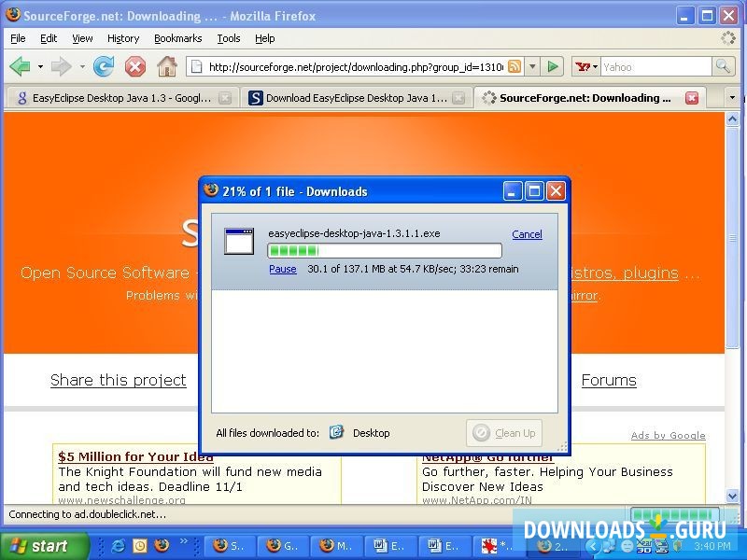Click the RSS feed icon in address bar
This screenshot has width=747, height=560.
tap(514, 66)
